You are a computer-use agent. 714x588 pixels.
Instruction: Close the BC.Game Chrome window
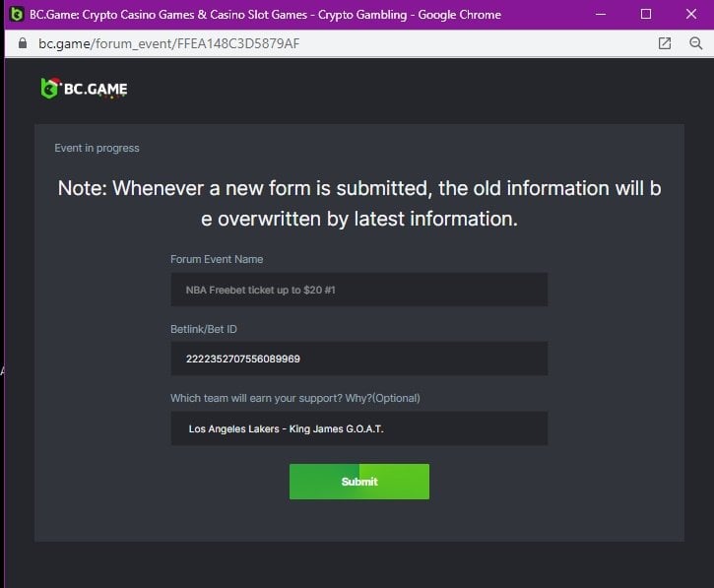(691, 14)
